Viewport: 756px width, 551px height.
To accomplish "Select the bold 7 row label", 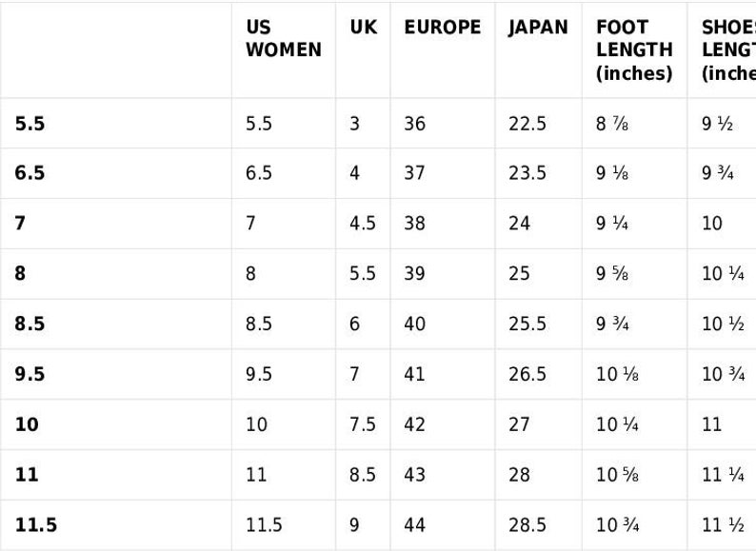I will coord(21,224).
